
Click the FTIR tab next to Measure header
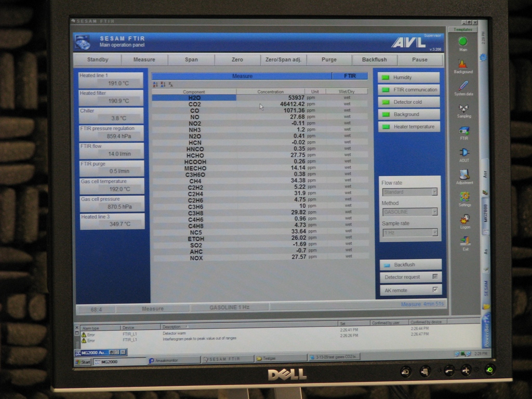(350, 76)
